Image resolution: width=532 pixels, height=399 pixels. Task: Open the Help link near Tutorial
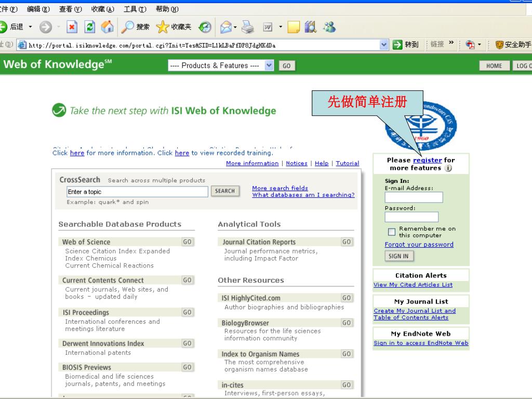tap(322, 163)
